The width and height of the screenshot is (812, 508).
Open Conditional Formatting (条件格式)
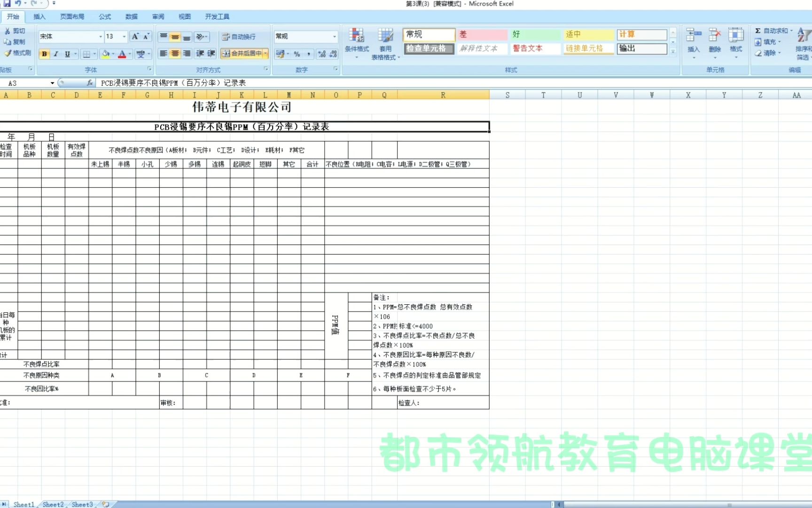click(357, 43)
